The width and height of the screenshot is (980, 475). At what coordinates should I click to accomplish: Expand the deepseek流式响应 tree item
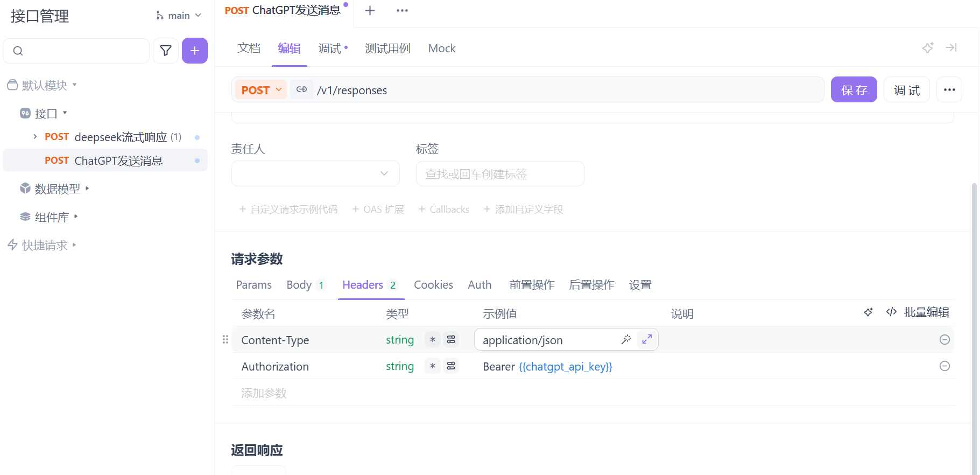point(35,137)
